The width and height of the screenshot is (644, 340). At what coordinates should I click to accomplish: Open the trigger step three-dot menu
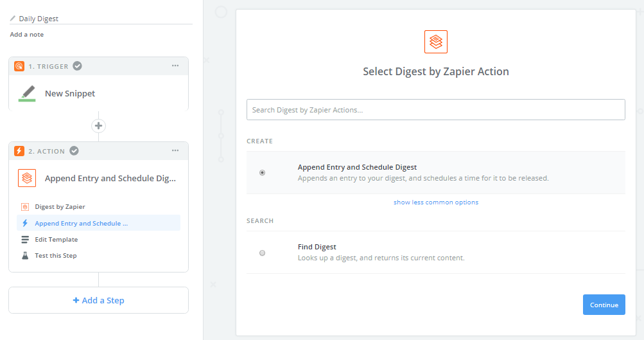click(x=175, y=66)
